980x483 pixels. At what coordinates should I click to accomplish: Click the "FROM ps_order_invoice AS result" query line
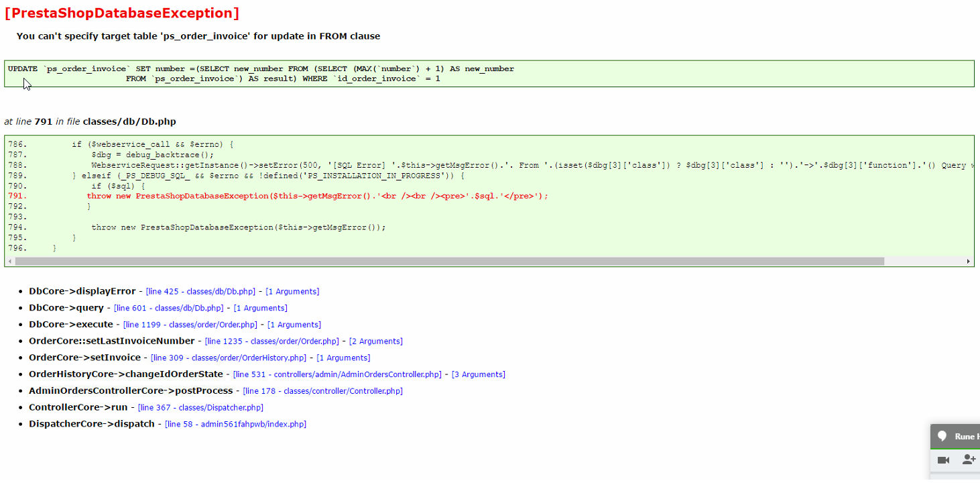(x=283, y=78)
